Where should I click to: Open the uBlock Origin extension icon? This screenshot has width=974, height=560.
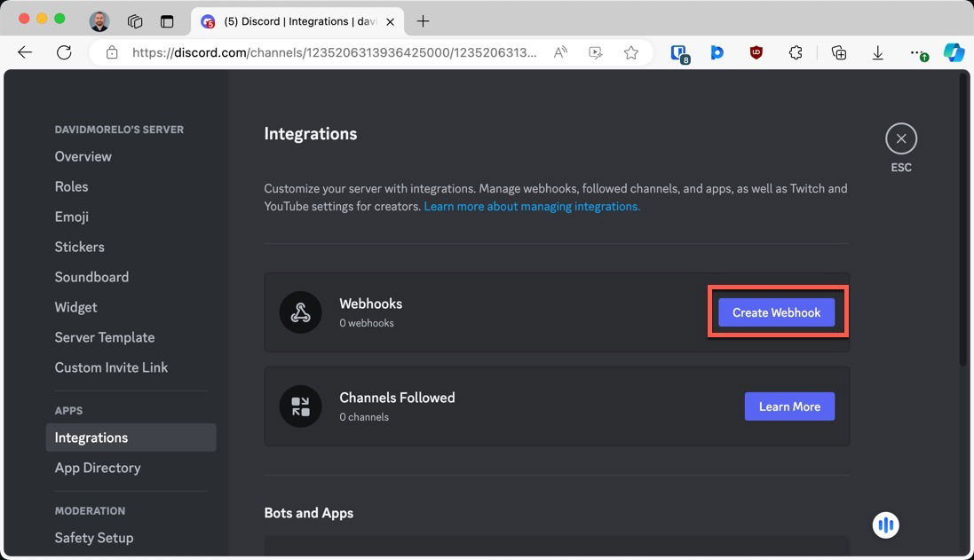[x=756, y=52]
